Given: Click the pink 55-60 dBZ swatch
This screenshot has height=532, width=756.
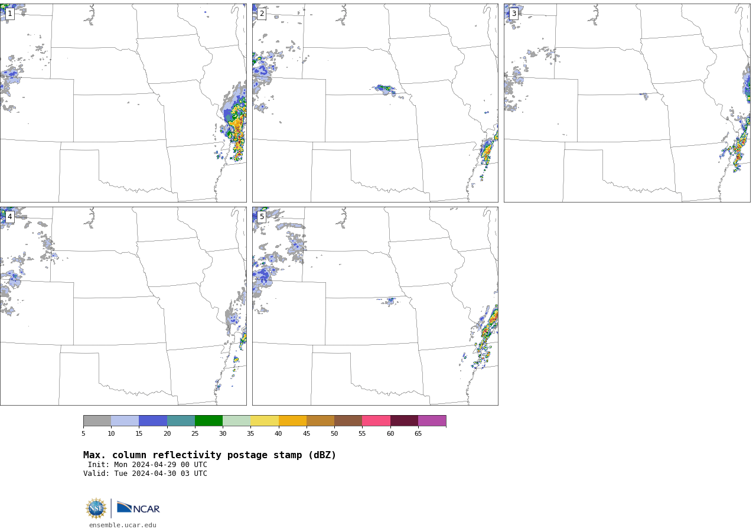Looking at the screenshot, I should (x=376, y=421).
